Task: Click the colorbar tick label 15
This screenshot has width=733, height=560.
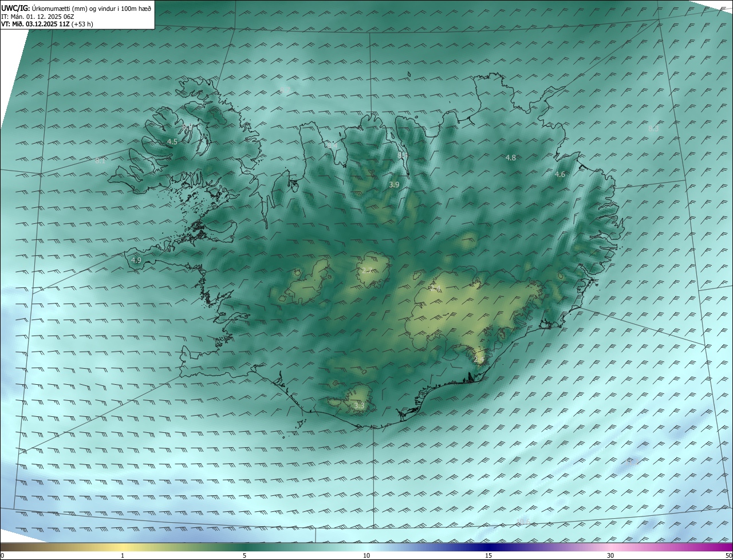Action: pos(488,555)
